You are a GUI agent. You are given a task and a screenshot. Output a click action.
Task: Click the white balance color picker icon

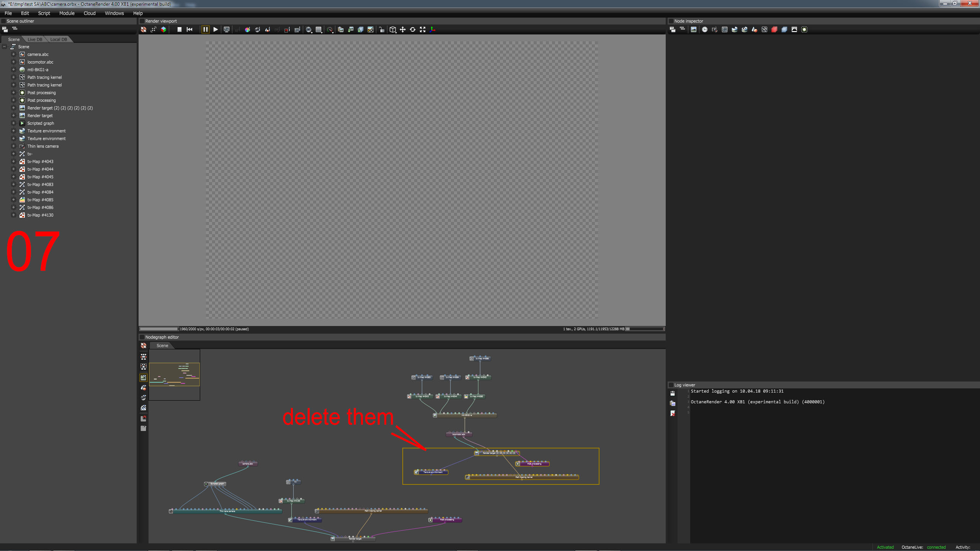click(x=247, y=29)
